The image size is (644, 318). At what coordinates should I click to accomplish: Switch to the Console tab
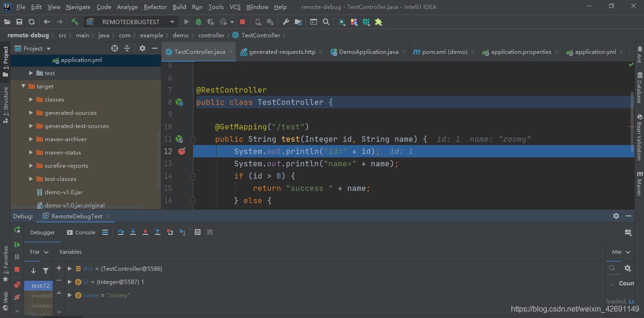[81, 232]
